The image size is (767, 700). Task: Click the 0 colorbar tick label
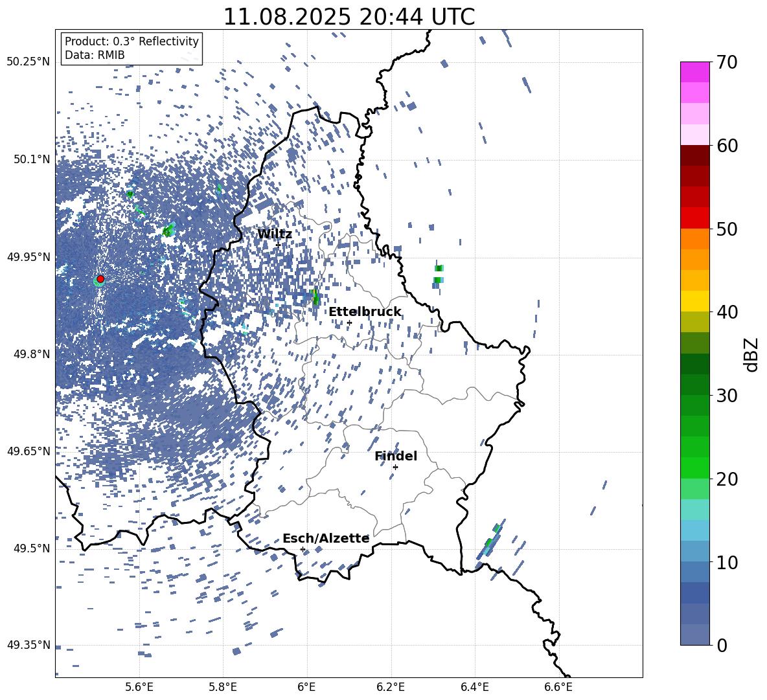722,645
